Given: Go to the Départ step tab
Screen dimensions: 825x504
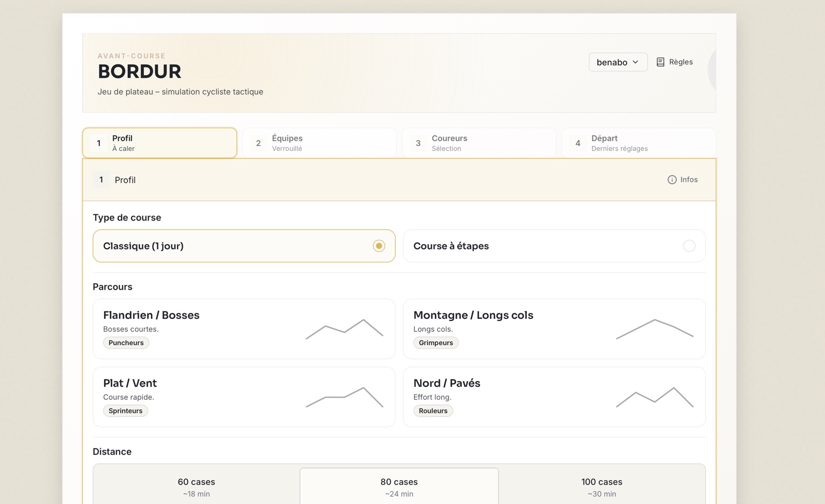Looking at the screenshot, I should coord(638,143).
